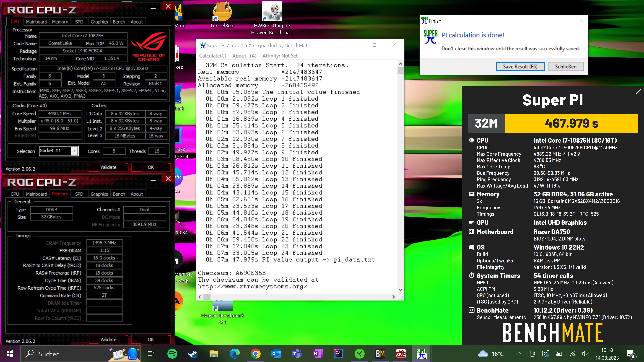Open HWBOT Unigine Heaven Benchmark shortcut
The image size is (644, 362).
272,18
